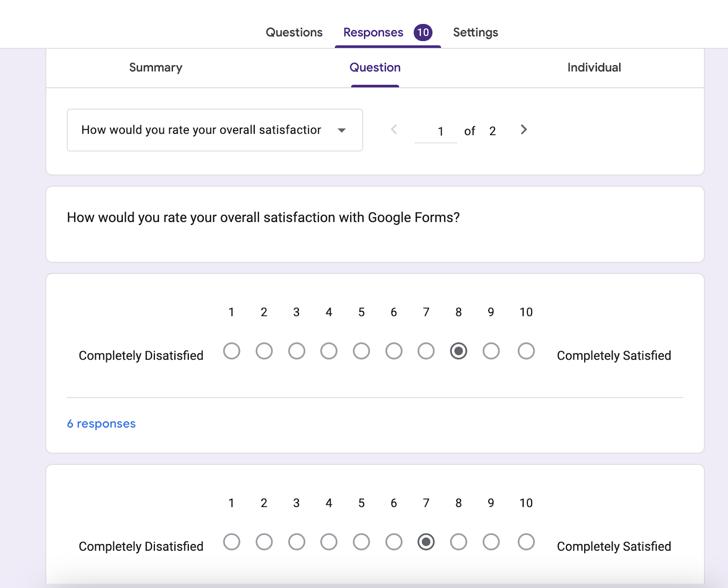Select rating 1 in first scale row
Image resolution: width=728 pixels, height=588 pixels.
click(232, 351)
